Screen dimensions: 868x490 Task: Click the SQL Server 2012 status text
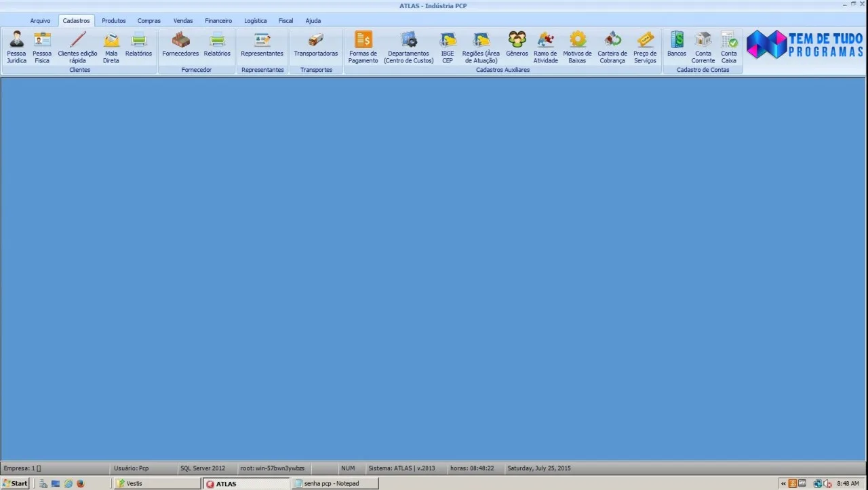pyautogui.click(x=203, y=468)
